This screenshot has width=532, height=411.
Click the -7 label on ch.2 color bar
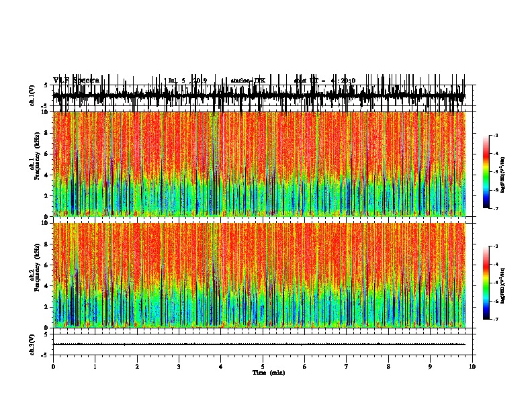496,319
